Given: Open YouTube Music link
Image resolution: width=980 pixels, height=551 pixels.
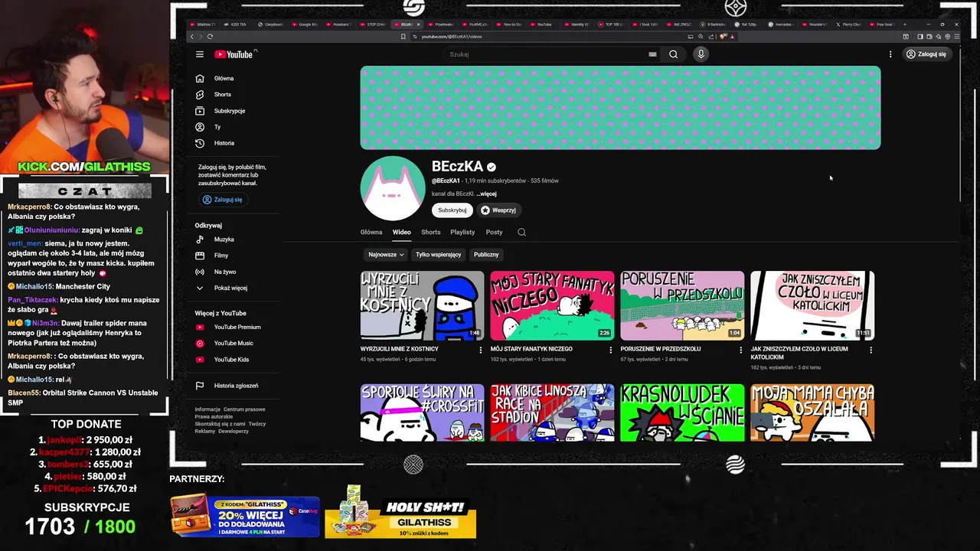Looking at the screenshot, I should coord(234,343).
